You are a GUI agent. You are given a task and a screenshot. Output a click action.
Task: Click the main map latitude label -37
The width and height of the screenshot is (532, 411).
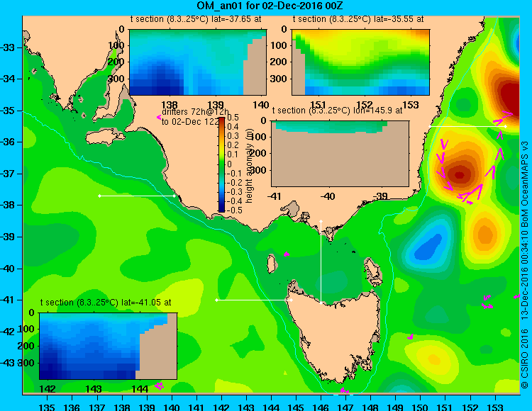point(8,174)
